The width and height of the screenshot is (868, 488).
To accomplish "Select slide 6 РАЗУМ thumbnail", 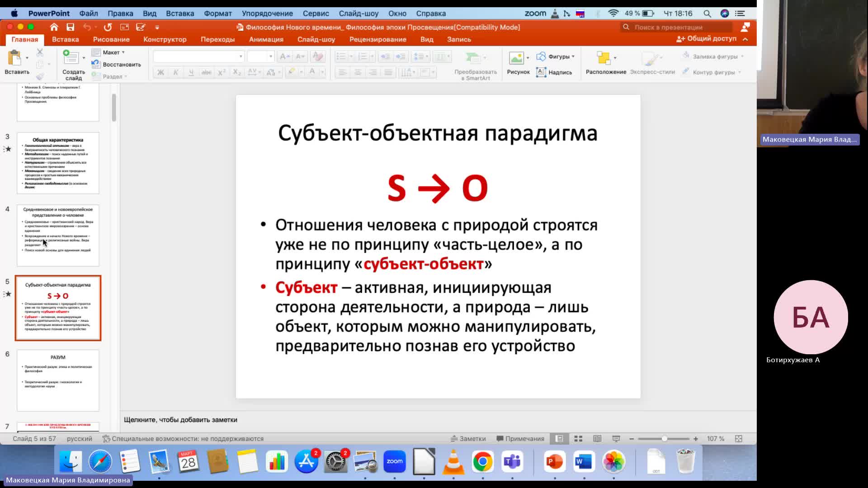I will tap(58, 380).
